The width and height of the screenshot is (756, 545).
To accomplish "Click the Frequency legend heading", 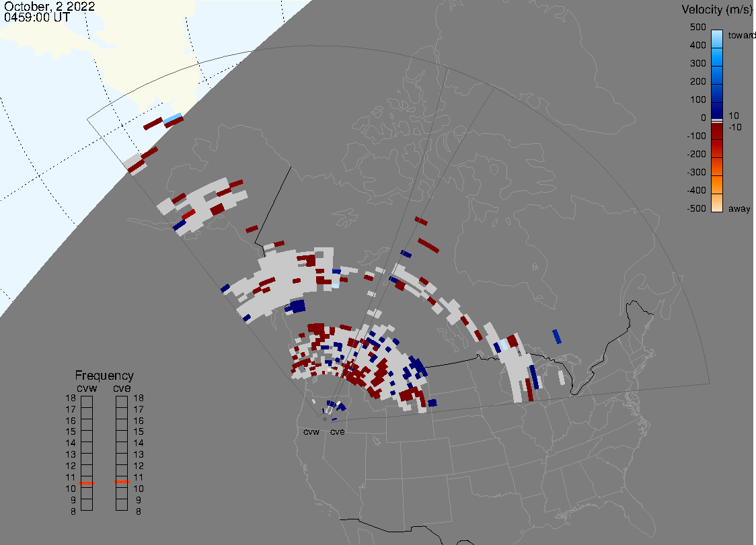I will [x=104, y=376].
